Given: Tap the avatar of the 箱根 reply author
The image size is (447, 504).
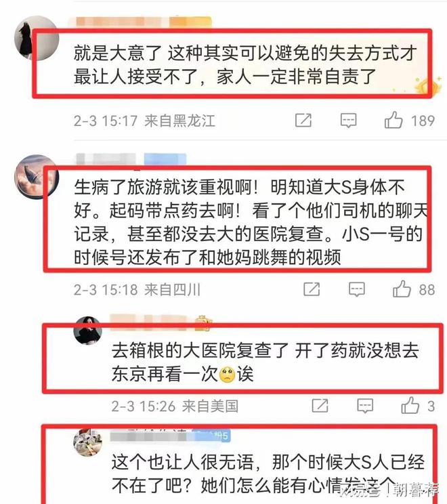Looking at the screenshot, I should 88,330.
